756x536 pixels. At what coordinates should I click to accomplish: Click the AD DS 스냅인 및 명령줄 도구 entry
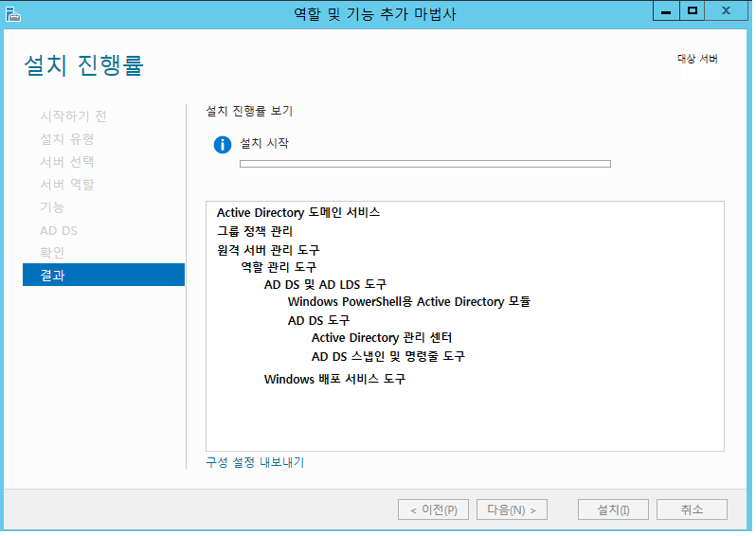(x=388, y=356)
